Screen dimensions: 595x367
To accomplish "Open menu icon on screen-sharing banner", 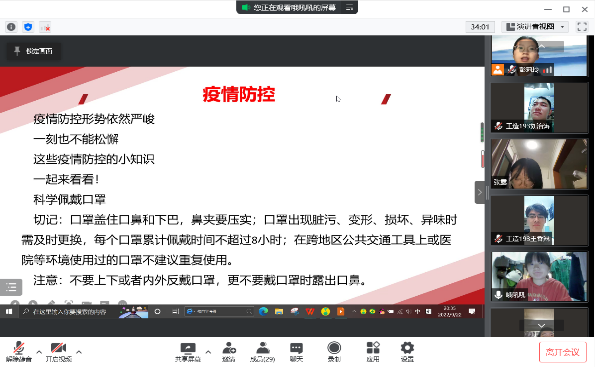I will pyautogui.click(x=349, y=7).
